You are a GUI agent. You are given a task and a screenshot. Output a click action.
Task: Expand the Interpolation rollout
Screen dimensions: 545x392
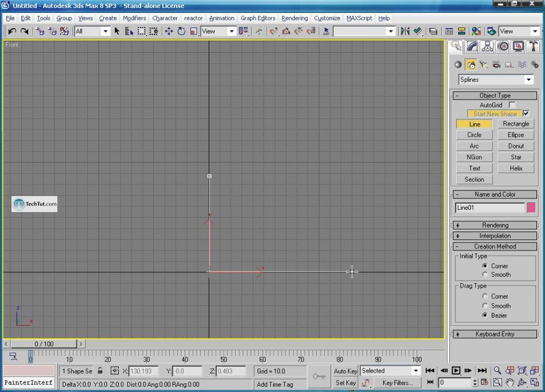point(495,236)
